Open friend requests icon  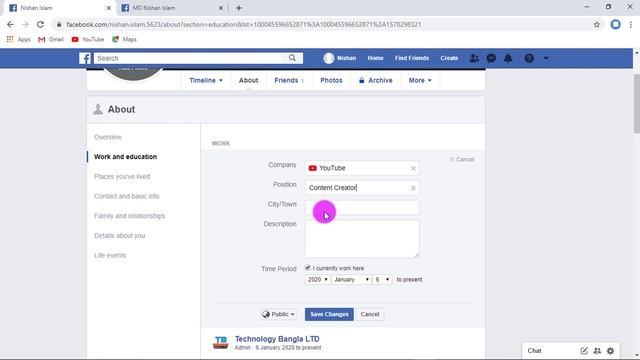474,58
